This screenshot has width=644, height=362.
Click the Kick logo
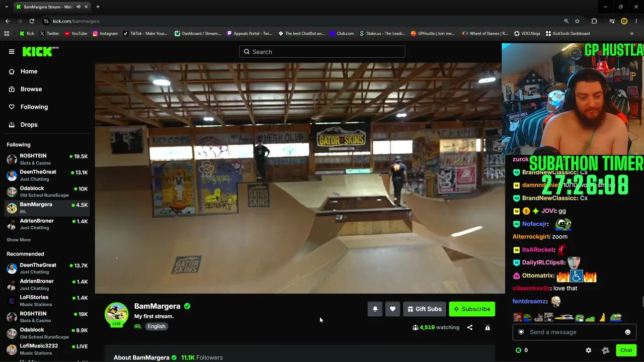(40, 51)
